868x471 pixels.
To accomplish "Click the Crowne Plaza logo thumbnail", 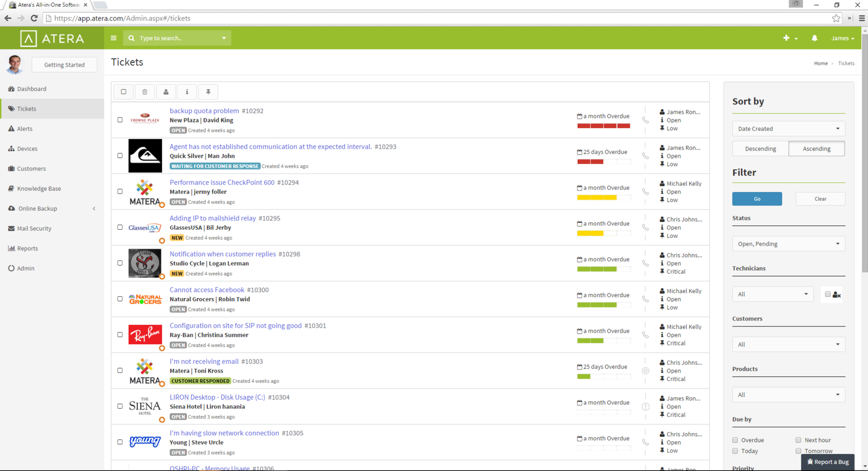I will point(145,119).
